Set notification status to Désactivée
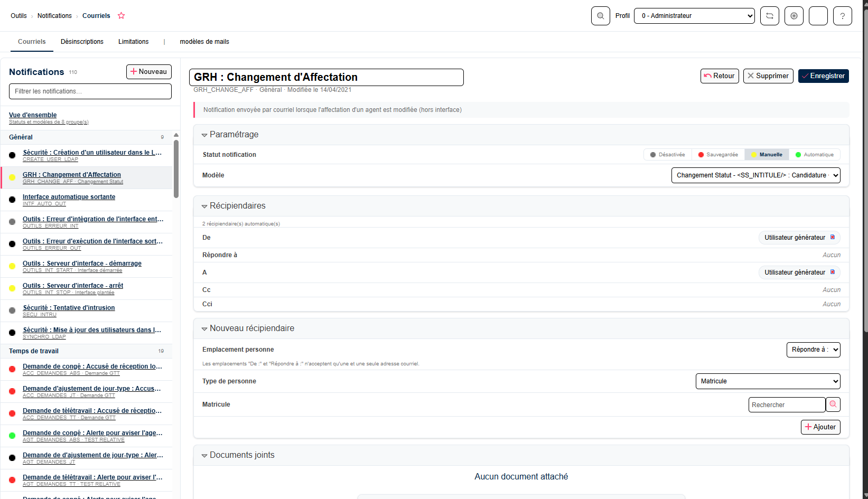868x499 pixels. click(x=668, y=155)
